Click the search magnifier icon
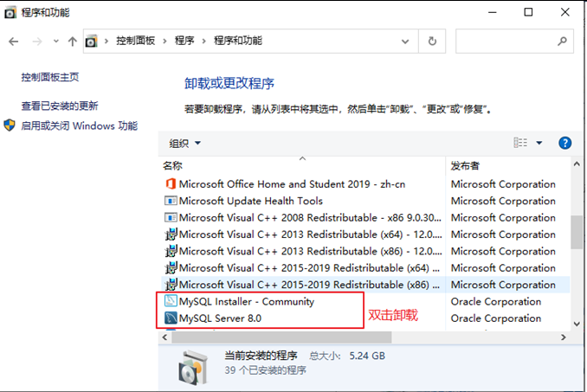The image size is (587, 392). pyautogui.click(x=562, y=42)
